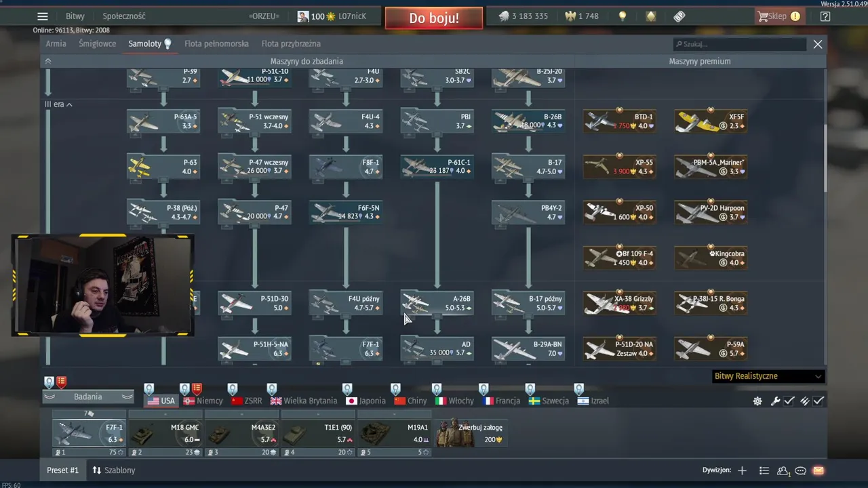This screenshot has height=488, width=868.
Task: Select the XF5F premium aircraft
Action: click(711, 121)
